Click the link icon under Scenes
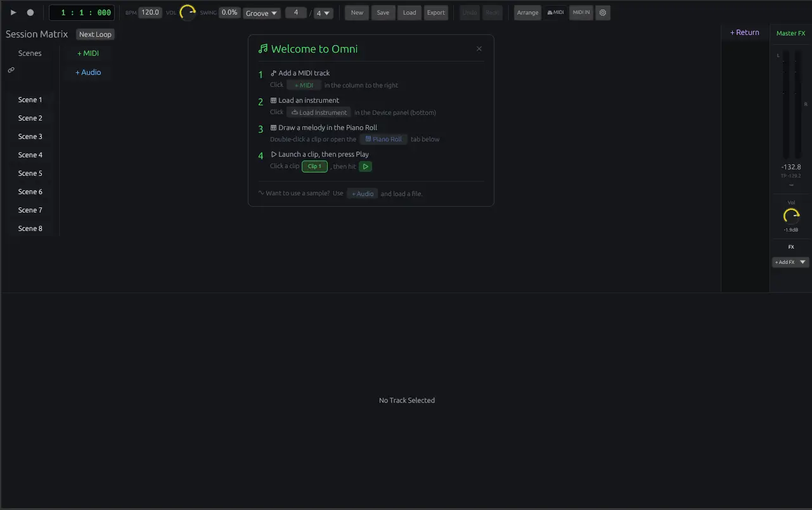 (x=11, y=70)
